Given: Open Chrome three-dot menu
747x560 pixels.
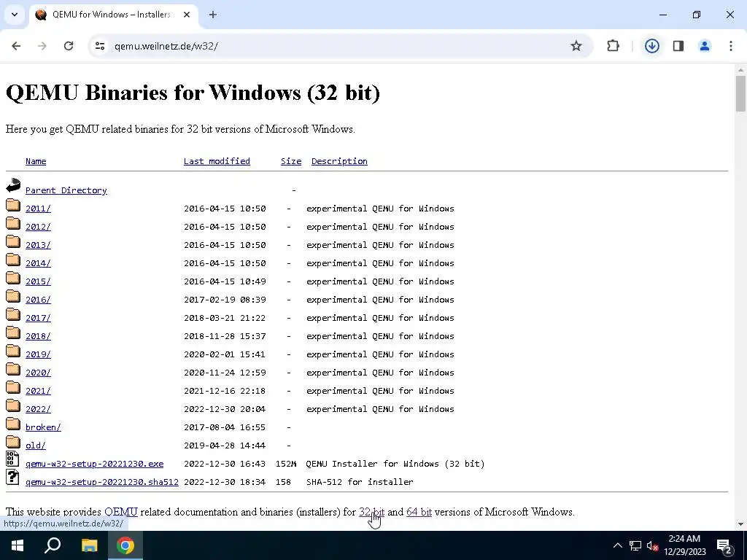Looking at the screenshot, I should [731, 46].
